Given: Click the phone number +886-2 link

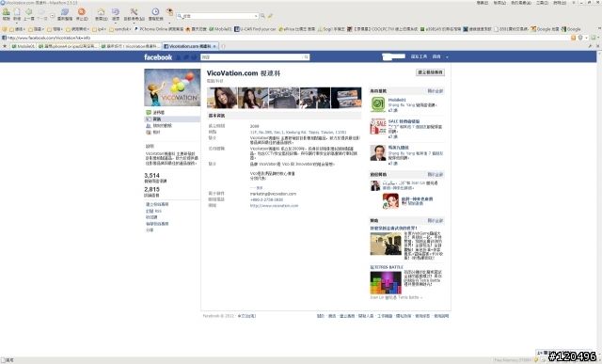Looking at the screenshot, I should 266,200.
